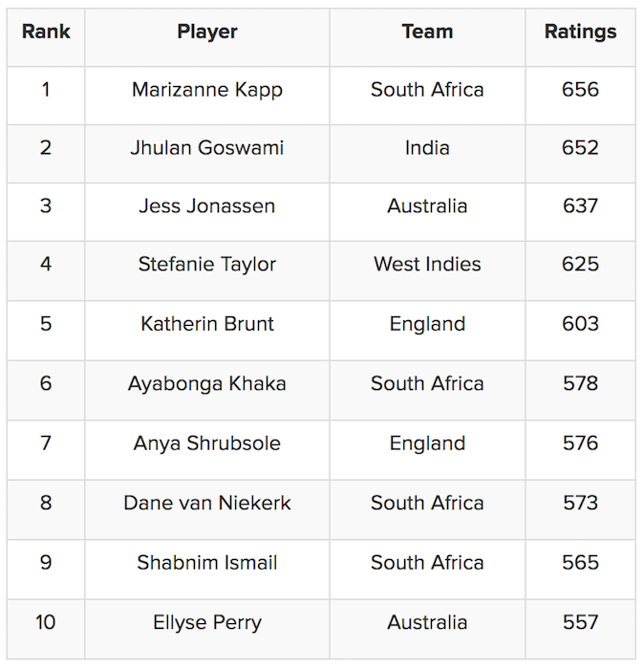Select the 656 rating value
Screen dimensions: 644x669
580,90
